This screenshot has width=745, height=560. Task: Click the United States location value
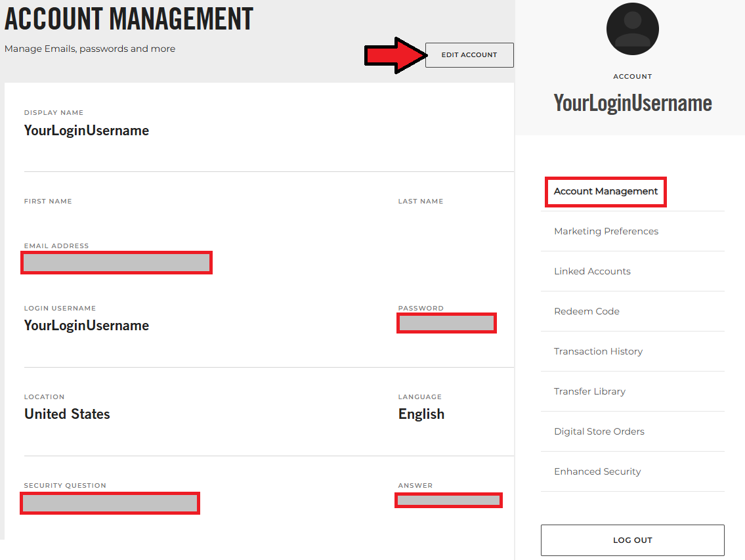pos(67,414)
